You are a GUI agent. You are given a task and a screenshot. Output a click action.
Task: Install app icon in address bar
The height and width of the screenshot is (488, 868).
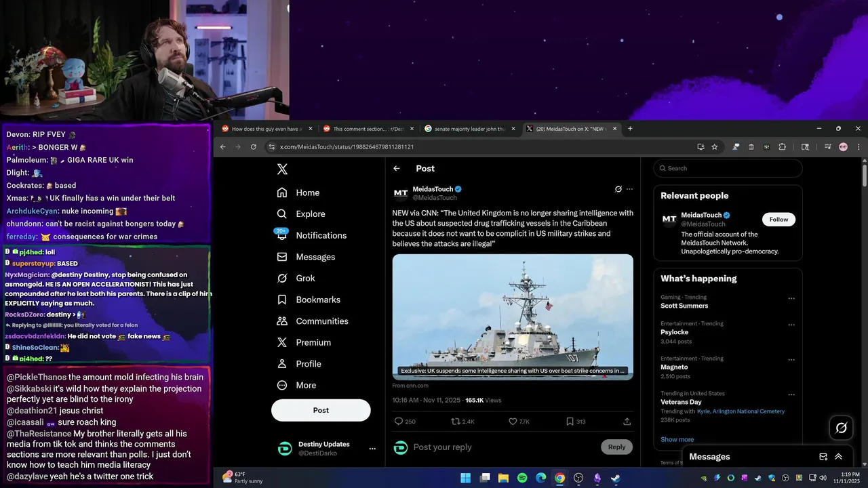coord(701,146)
